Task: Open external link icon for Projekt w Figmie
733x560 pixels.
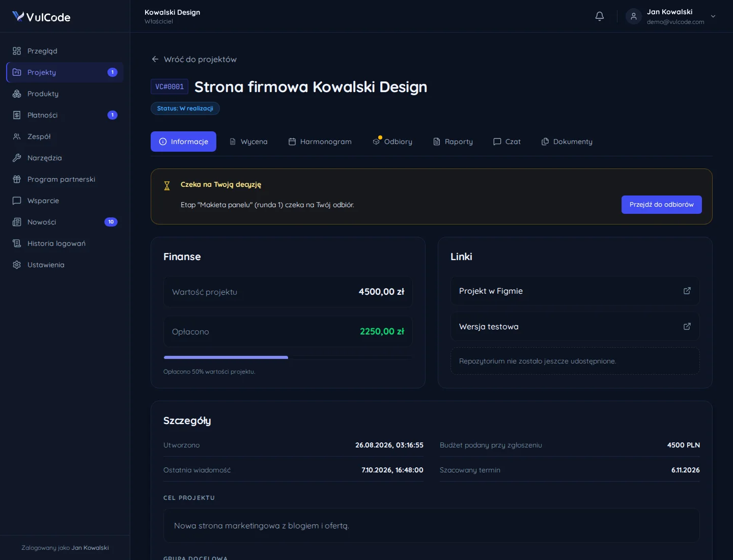Action: (687, 291)
